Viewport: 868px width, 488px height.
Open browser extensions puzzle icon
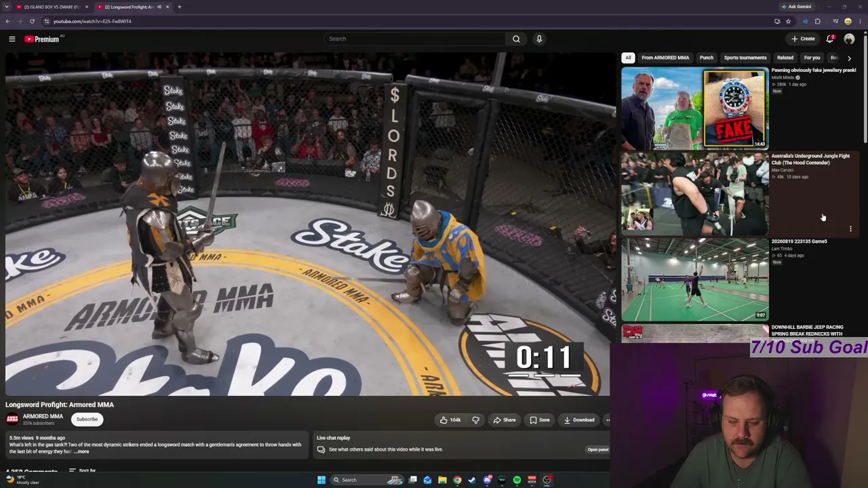[x=817, y=21]
